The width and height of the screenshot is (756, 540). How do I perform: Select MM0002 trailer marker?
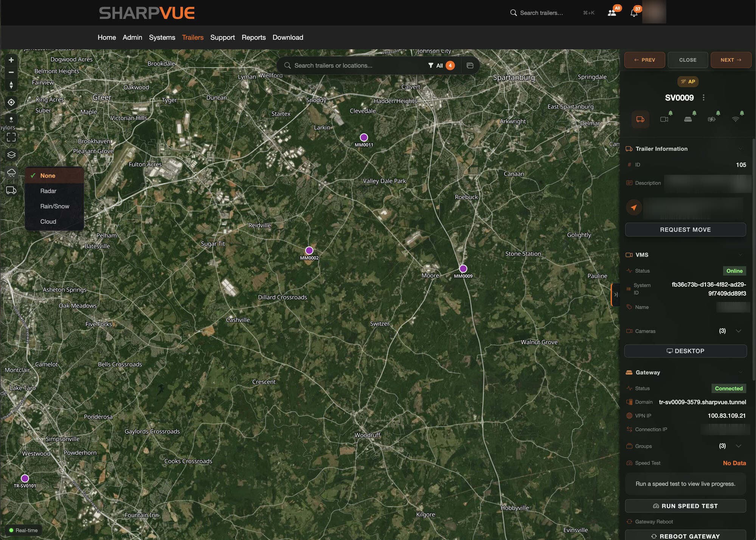tap(309, 251)
